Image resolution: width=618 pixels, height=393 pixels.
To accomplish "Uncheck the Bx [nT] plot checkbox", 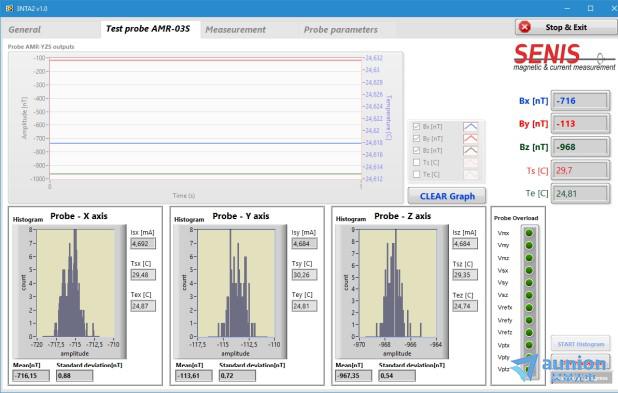I will (417, 127).
